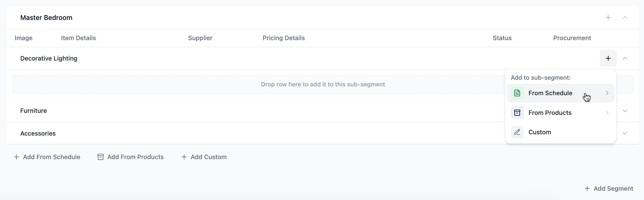Open the From Products submenu arrow
The height and width of the screenshot is (200, 644).
click(x=607, y=113)
